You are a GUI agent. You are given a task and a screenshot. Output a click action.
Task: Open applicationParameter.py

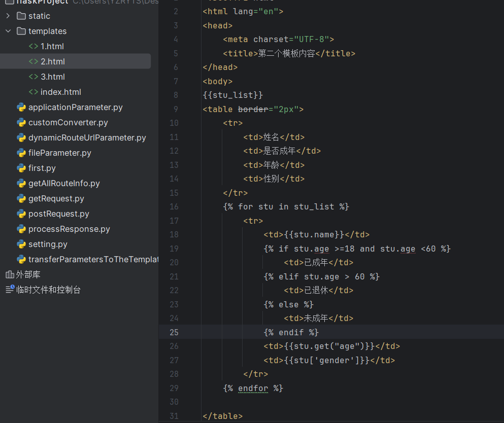(76, 108)
